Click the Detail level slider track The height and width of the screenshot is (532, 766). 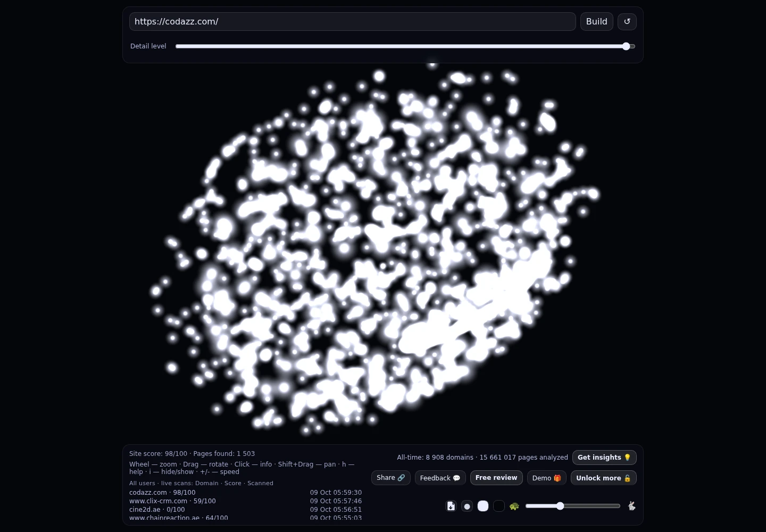coord(405,46)
